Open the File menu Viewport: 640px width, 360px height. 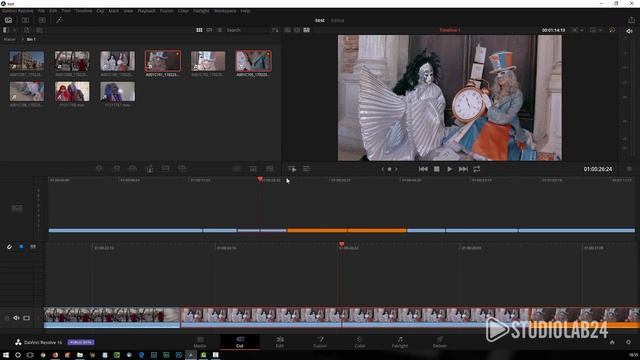[x=41, y=11]
